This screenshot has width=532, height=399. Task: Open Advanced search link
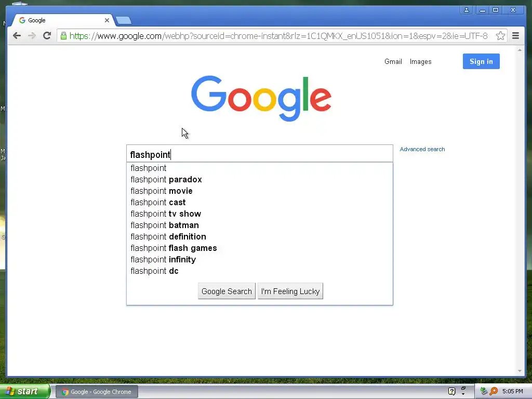click(422, 149)
